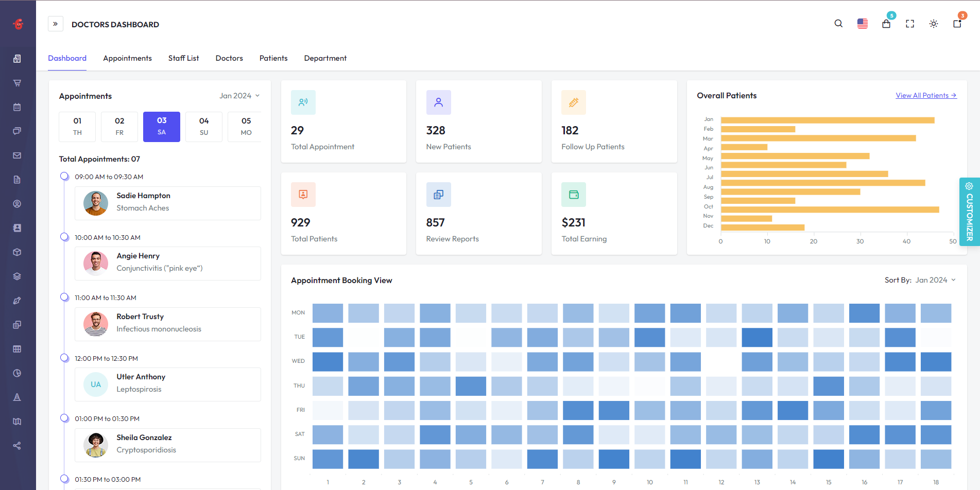Open Sheila Gonzalez appointment card
The width and height of the screenshot is (980, 490).
[168, 445]
